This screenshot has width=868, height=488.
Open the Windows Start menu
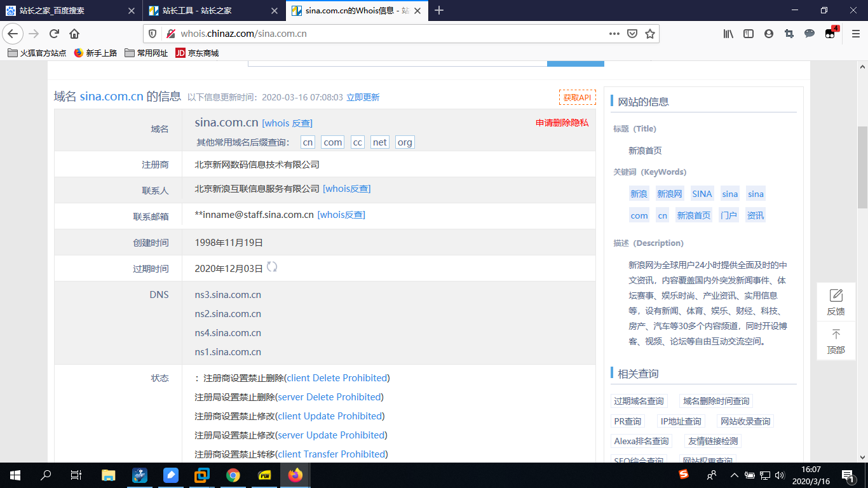pos(15,475)
